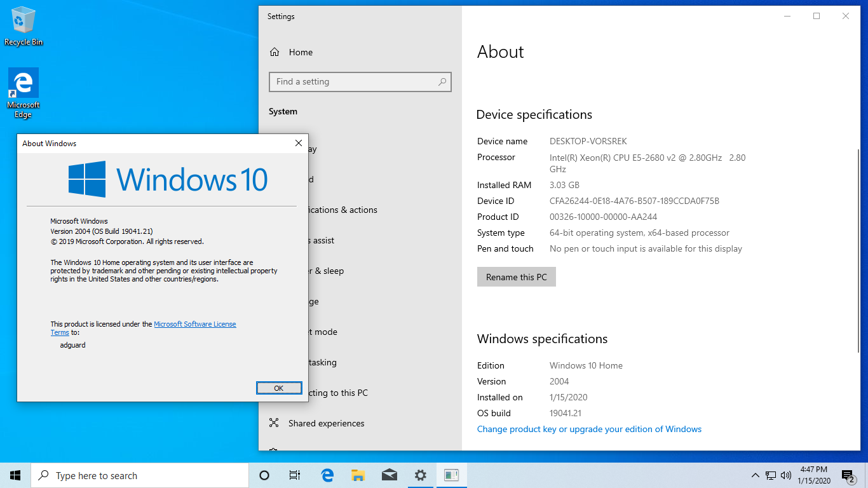This screenshot has height=488, width=868.
Task: Click the Device specifications heading
Action: pos(534,114)
